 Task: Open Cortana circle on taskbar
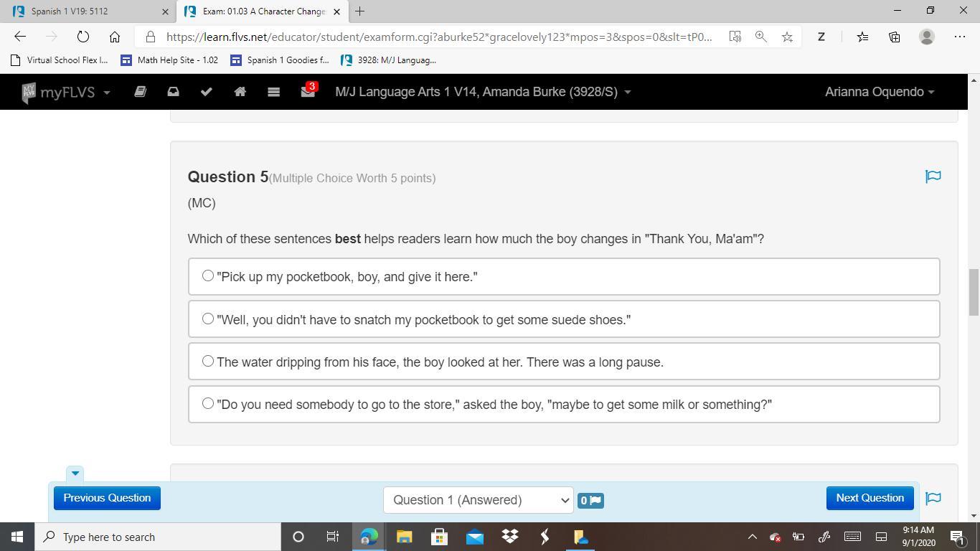click(298, 537)
